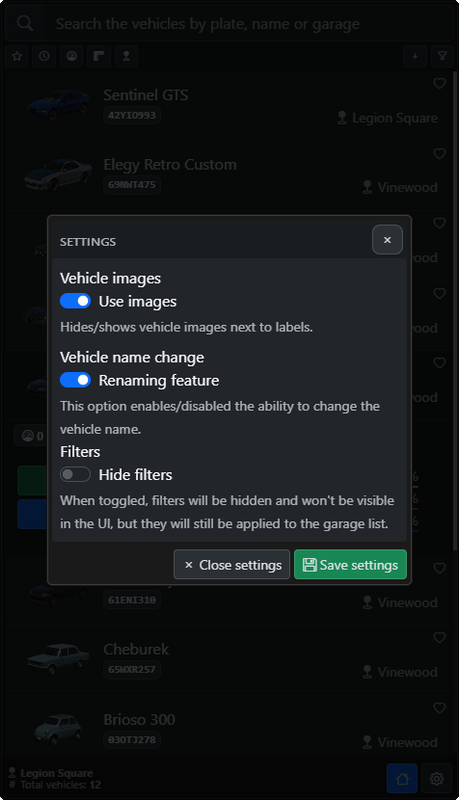Image resolution: width=459 pixels, height=800 pixels.
Task: Click the Elegy Retro Custom thumbnail
Action: coord(58,175)
